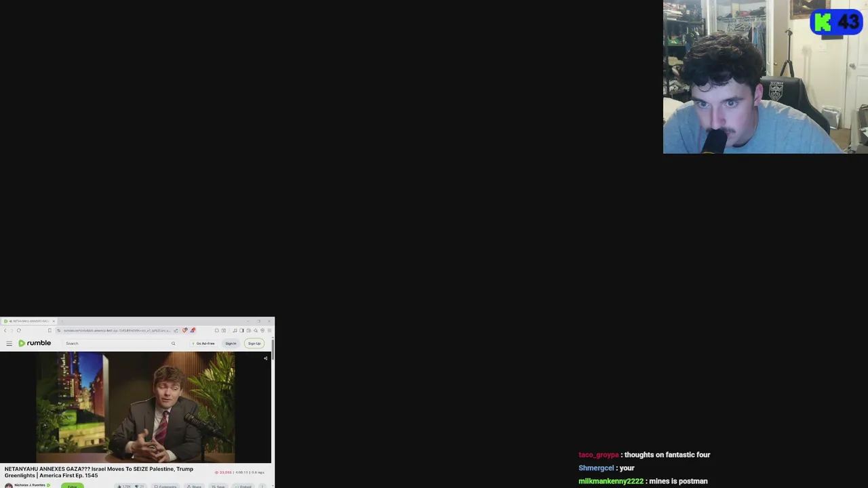Click chat username milkmankenny2222
This screenshot has width=868, height=488.
[x=611, y=481]
